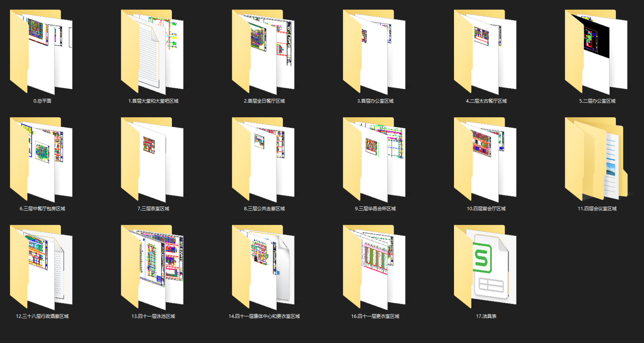Viewport: 644px width, 343px height.
Task: Click the file name "5.二层办公室区域"
Action: tap(597, 101)
